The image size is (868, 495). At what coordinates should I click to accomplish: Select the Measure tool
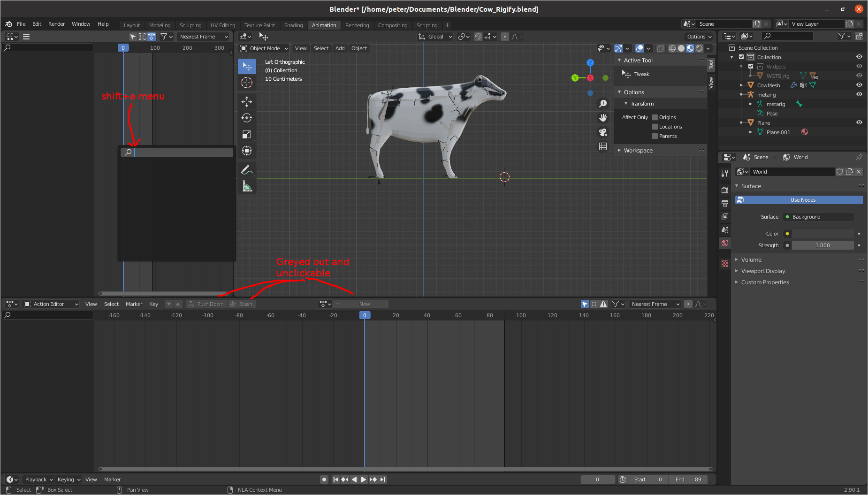[247, 186]
